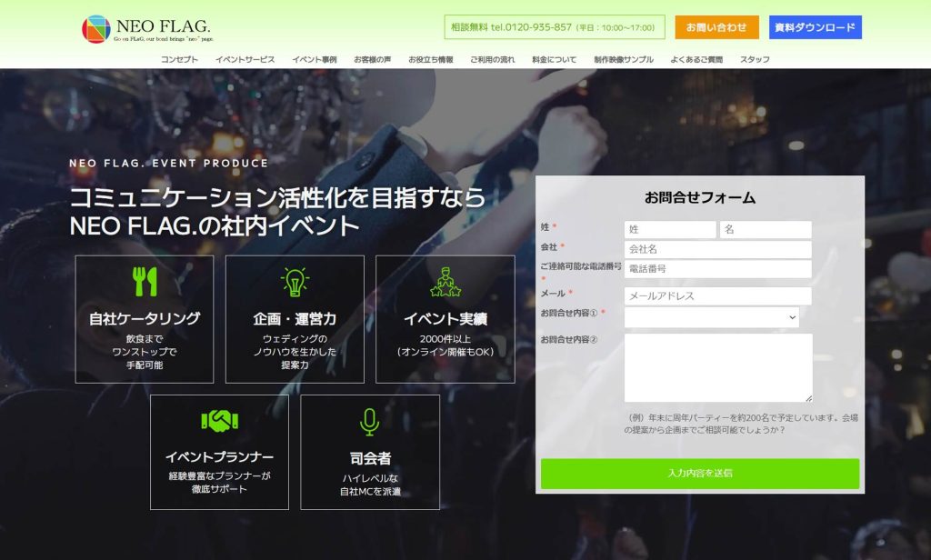Open the イベントサービス navigation item
Screen dimensions: 931x560
point(246,59)
